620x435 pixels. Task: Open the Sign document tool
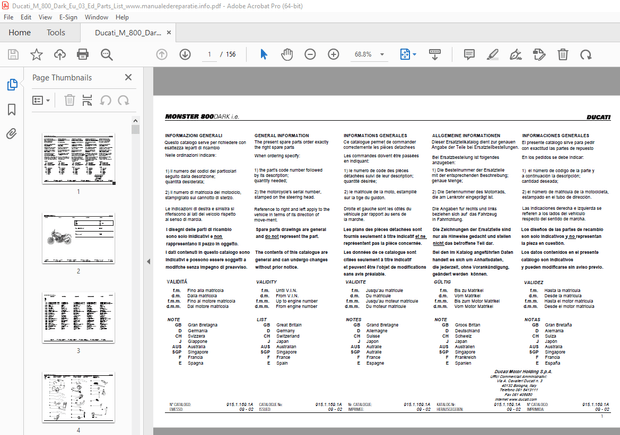coord(516,55)
